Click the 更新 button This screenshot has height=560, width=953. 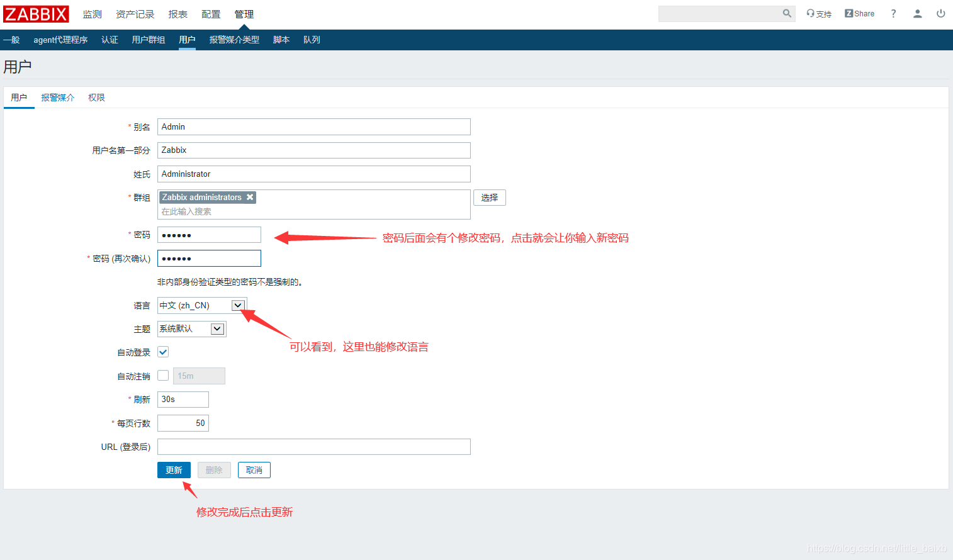tap(174, 470)
